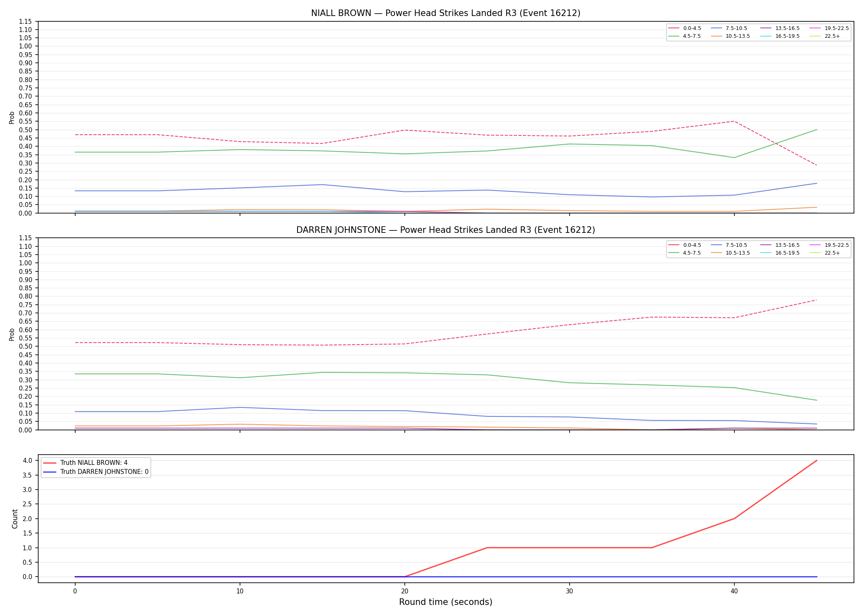Click '1.15' tick on Niall Brown chart
This screenshot has width=863, height=616.
26,21
